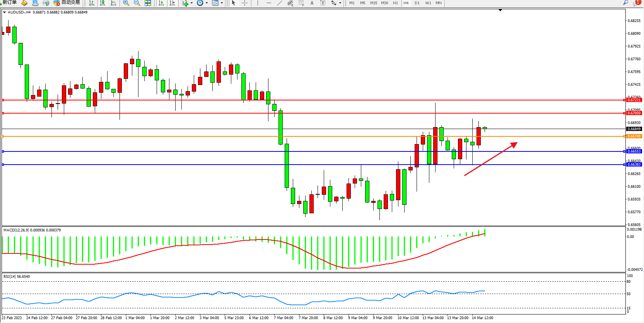Select the Horizontal Line drawing tool
This screenshot has height=323, width=644.
pos(268,3)
